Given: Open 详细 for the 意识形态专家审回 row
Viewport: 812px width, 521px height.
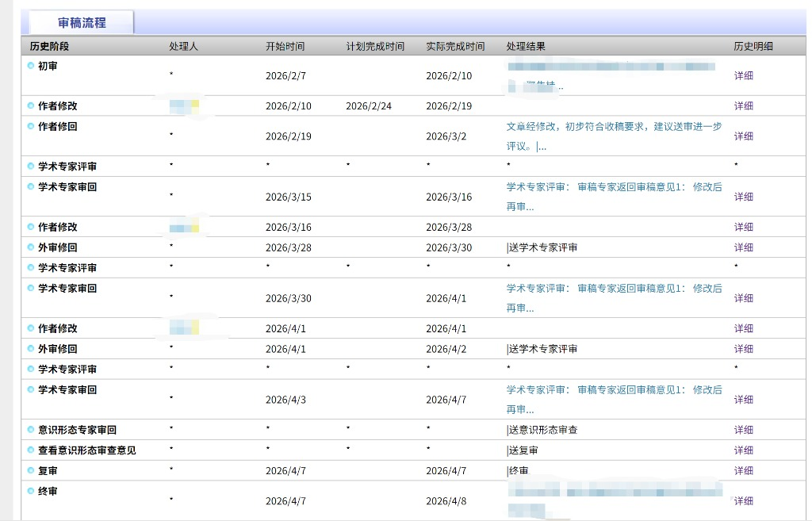Looking at the screenshot, I should click(x=743, y=430).
